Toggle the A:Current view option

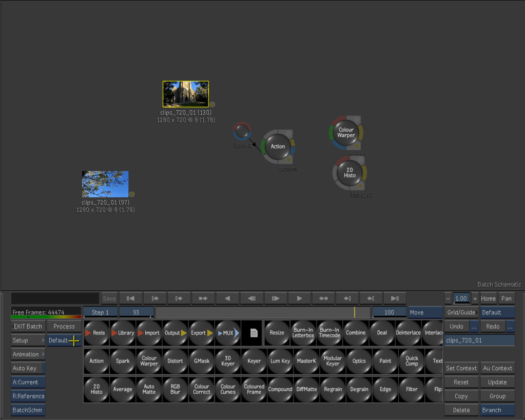pyautogui.click(x=28, y=382)
